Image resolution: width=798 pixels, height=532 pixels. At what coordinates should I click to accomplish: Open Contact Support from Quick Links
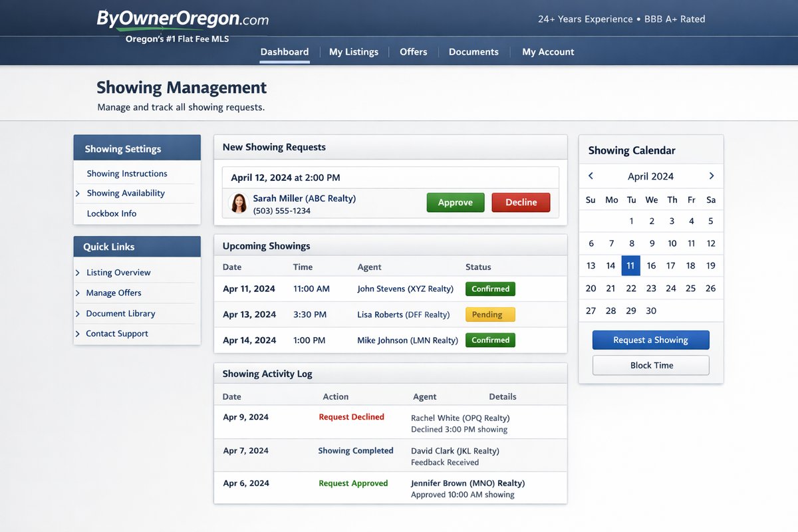coord(116,333)
